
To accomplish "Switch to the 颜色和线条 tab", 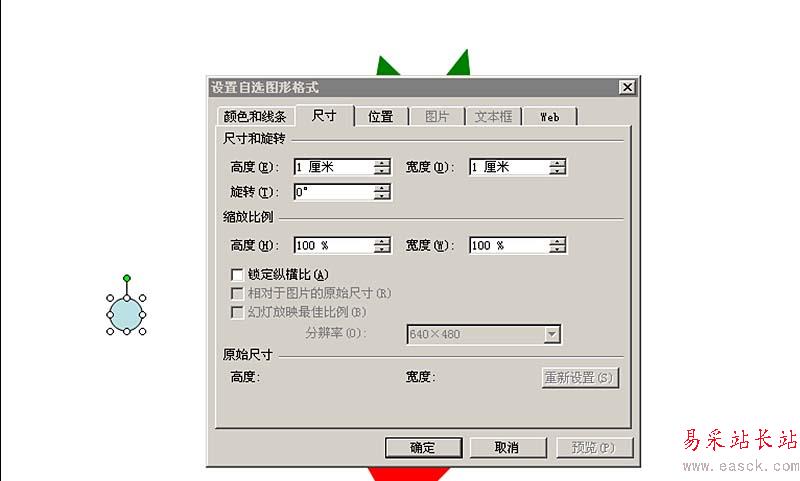I will point(255,117).
